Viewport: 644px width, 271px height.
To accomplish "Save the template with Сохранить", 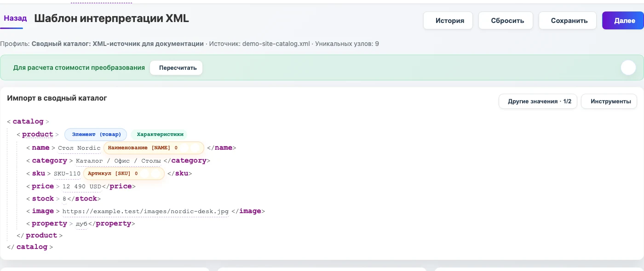I will (x=567, y=21).
